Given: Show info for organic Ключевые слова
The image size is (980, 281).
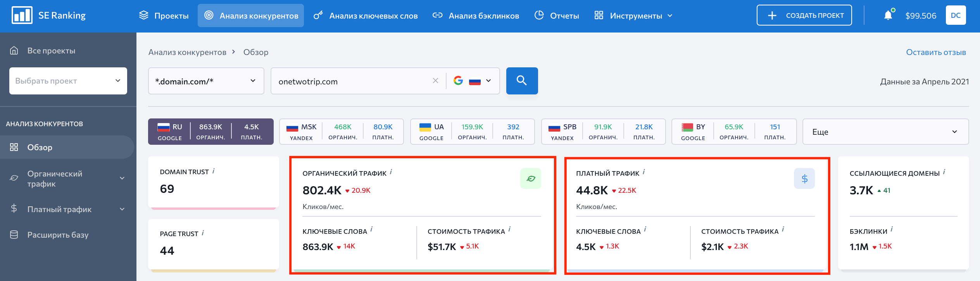Looking at the screenshot, I should tap(371, 230).
